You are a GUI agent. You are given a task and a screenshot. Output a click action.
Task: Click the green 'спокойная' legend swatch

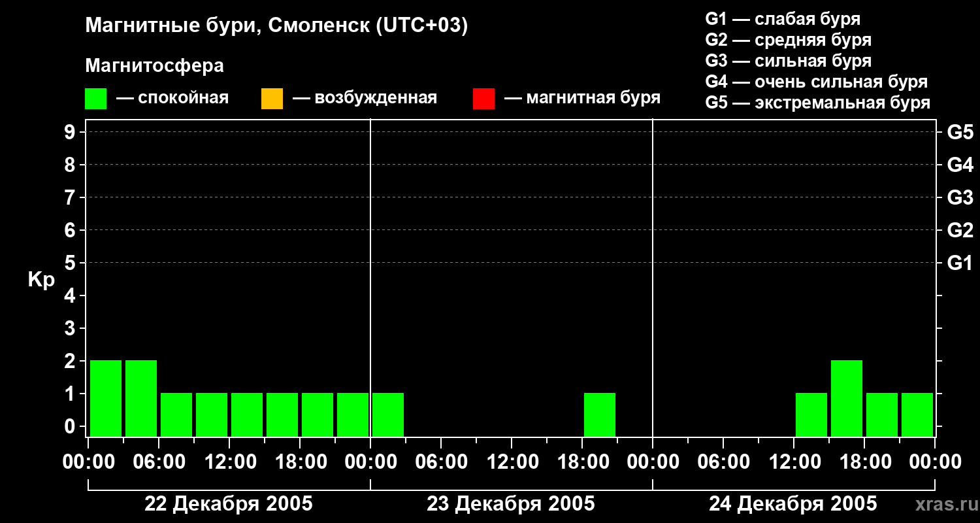(95, 99)
